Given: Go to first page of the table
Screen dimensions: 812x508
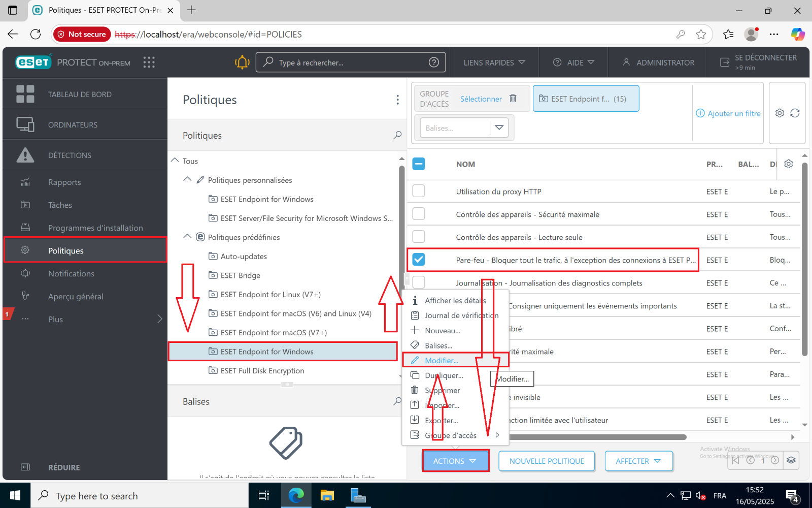Looking at the screenshot, I should pyautogui.click(x=735, y=460).
